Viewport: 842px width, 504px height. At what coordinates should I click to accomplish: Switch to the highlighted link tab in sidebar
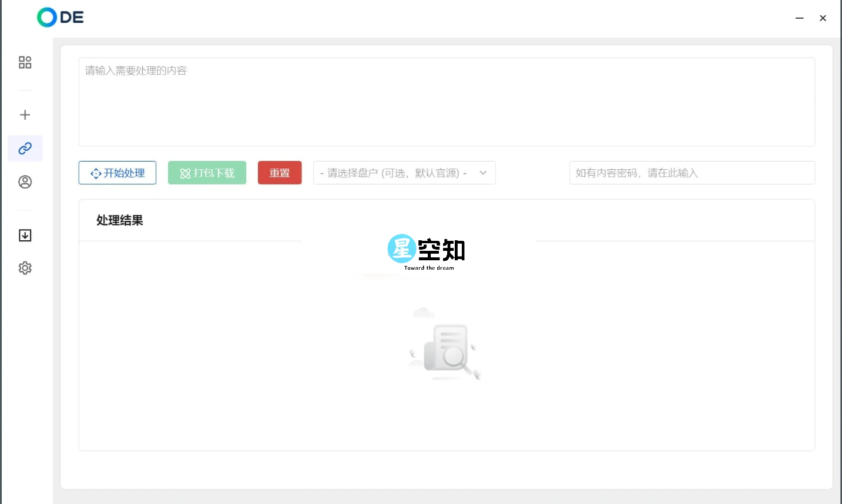(25, 148)
